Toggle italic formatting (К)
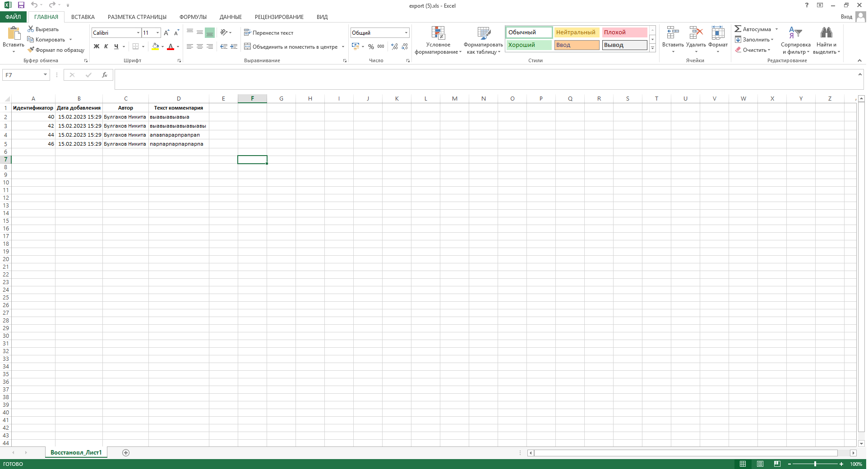The image size is (868, 469). (106, 46)
